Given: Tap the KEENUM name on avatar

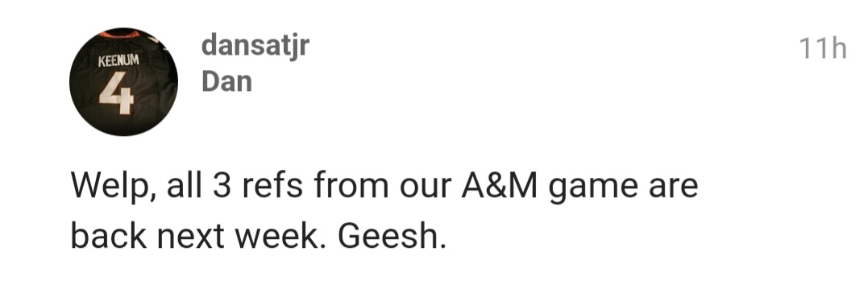Looking at the screenshot, I should [118, 61].
